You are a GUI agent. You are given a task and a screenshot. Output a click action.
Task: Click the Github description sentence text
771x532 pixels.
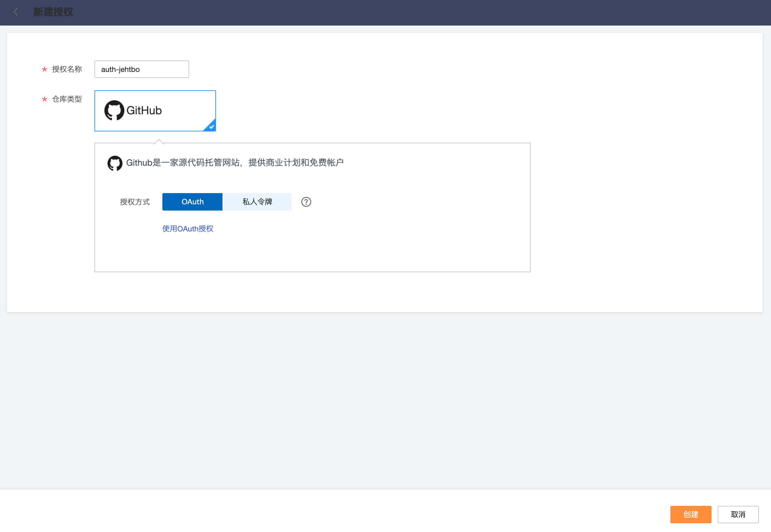pos(234,163)
